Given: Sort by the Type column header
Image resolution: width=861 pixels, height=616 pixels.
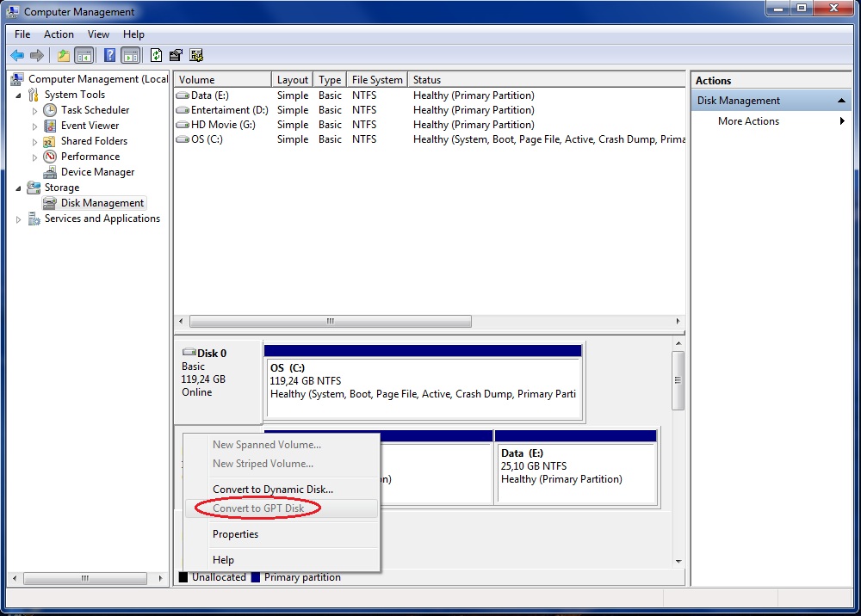Looking at the screenshot, I should pos(330,79).
